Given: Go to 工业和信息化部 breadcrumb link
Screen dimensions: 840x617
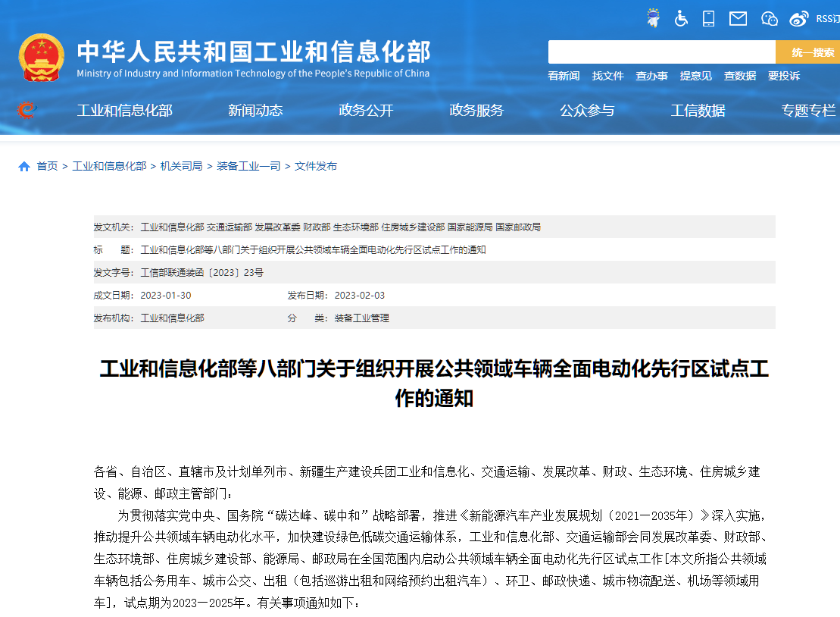Looking at the screenshot, I should (109, 166).
